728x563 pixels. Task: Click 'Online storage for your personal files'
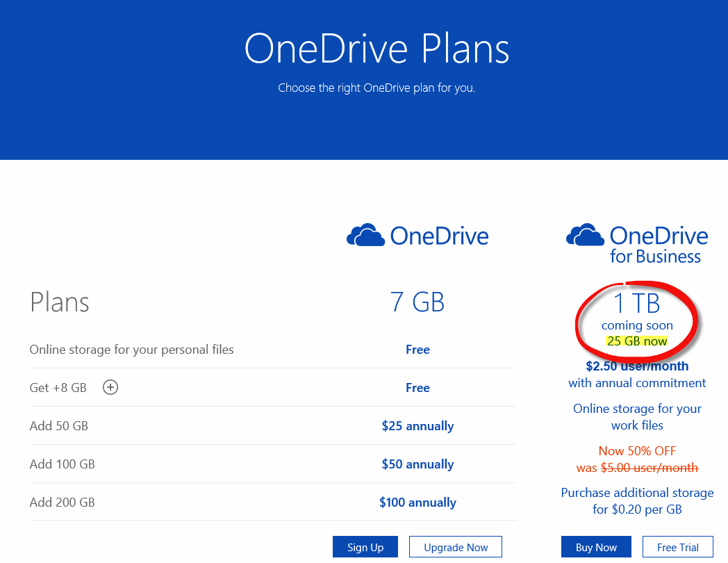click(x=132, y=350)
